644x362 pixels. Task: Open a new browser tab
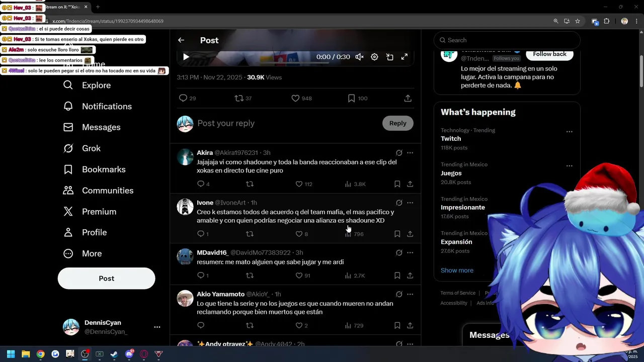click(98, 7)
